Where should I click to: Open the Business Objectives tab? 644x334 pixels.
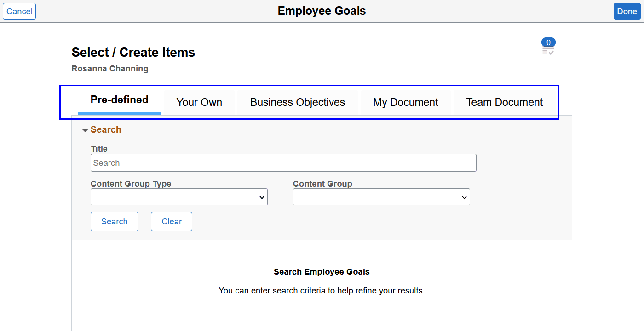tap(297, 102)
